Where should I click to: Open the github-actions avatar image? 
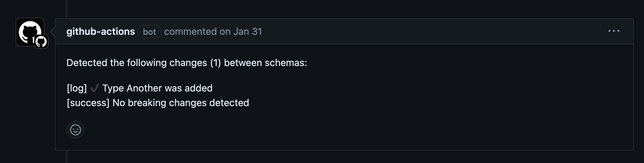(x=30, y=32)
